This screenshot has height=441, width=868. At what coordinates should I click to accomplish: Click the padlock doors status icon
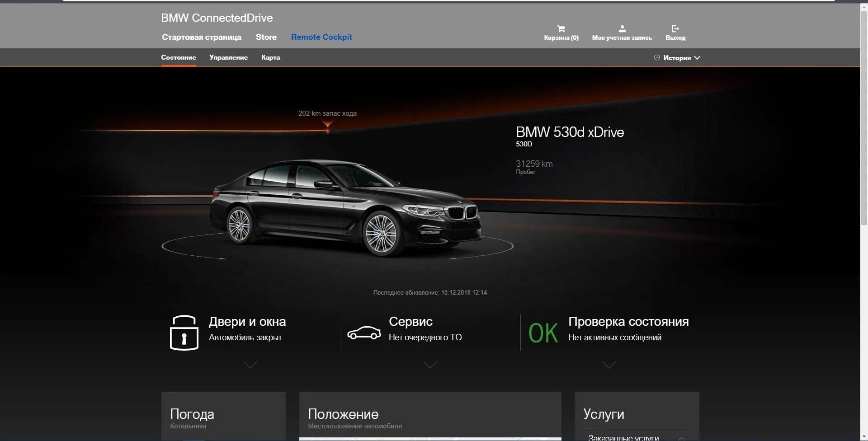(184, 333)
